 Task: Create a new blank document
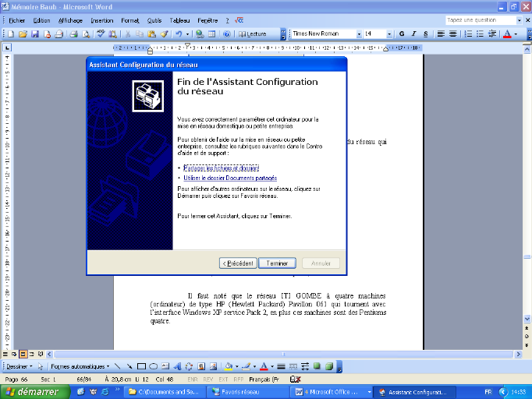pos(11,34)
